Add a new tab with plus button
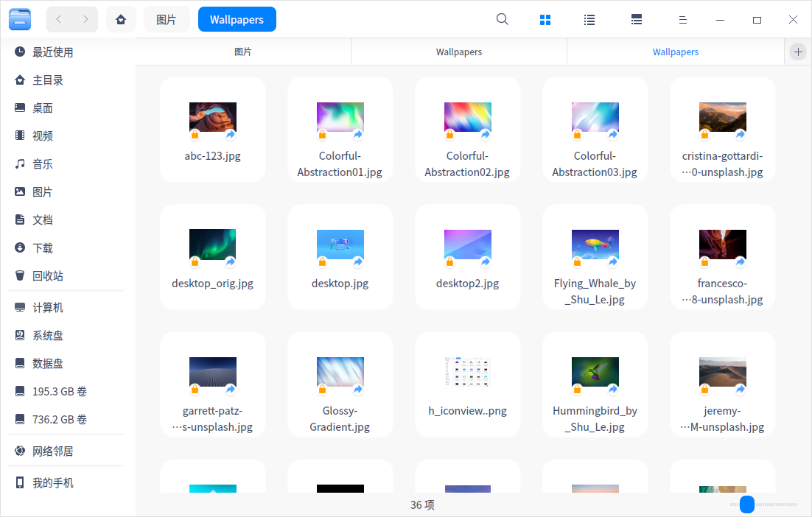 click(x=798, y=52)
